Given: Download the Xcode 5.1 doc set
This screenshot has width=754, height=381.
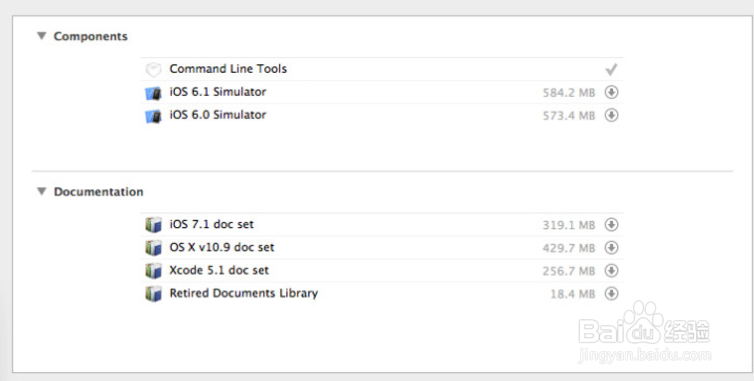Looking at the screenshot, I should (x=611, y=270).
